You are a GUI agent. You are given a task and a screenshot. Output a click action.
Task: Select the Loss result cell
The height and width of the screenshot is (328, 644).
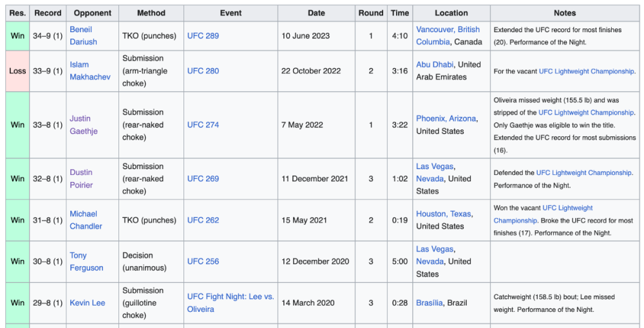(17, 71)
